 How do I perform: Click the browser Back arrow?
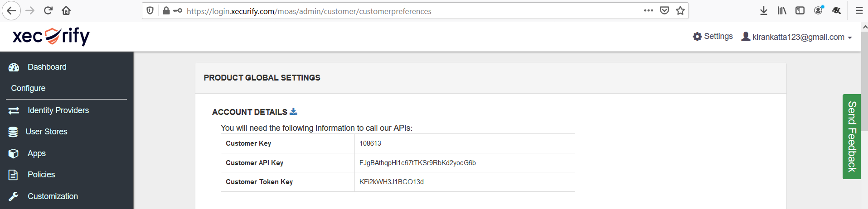[11, 11]
